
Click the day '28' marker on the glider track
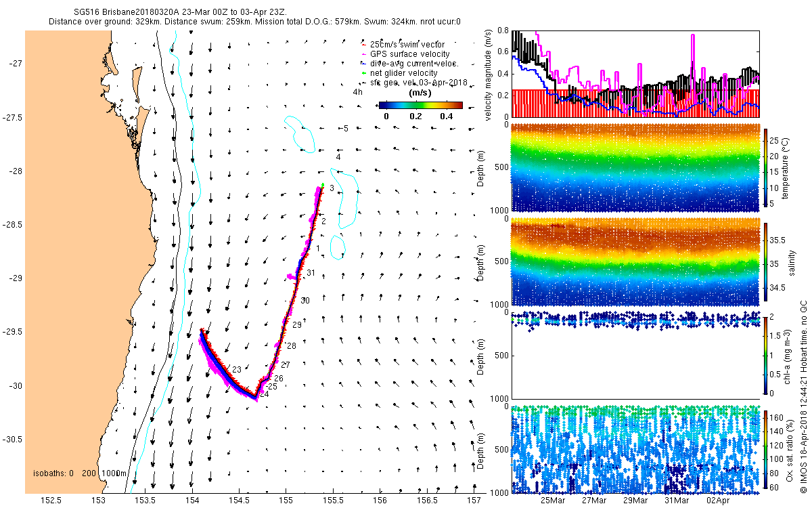292,345
